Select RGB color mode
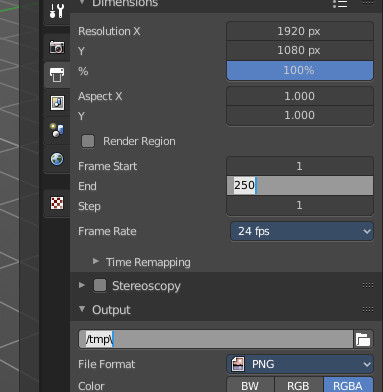This screenshot has width=383, height=392. (298, 385)
